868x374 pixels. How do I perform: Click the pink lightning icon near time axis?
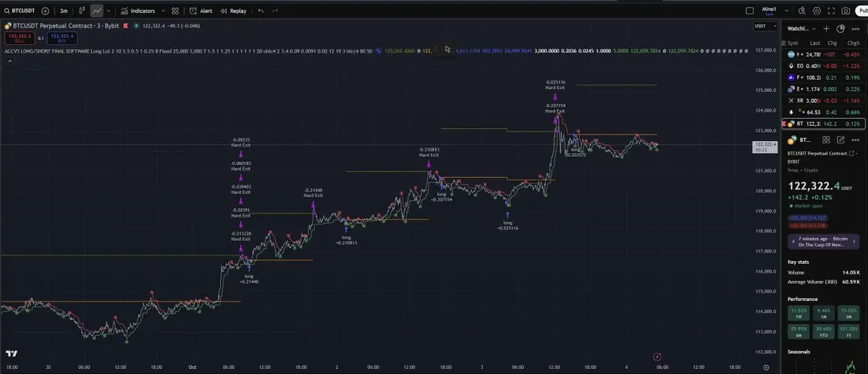(x=657, y=357)
